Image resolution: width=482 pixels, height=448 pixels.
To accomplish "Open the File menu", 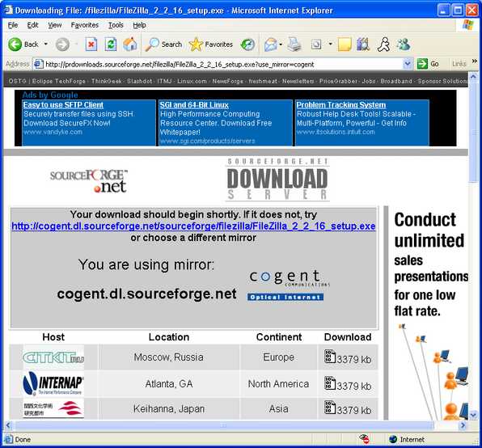I will coord(13,25).
